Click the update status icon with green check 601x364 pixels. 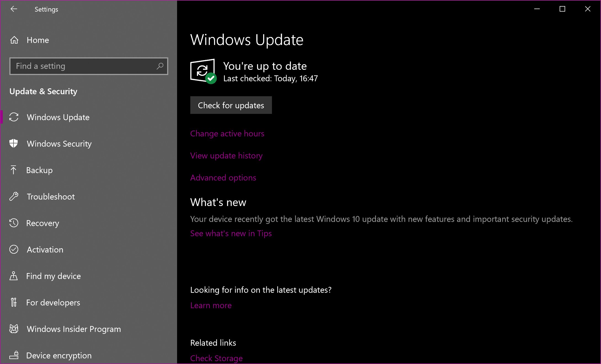point(203,71)
